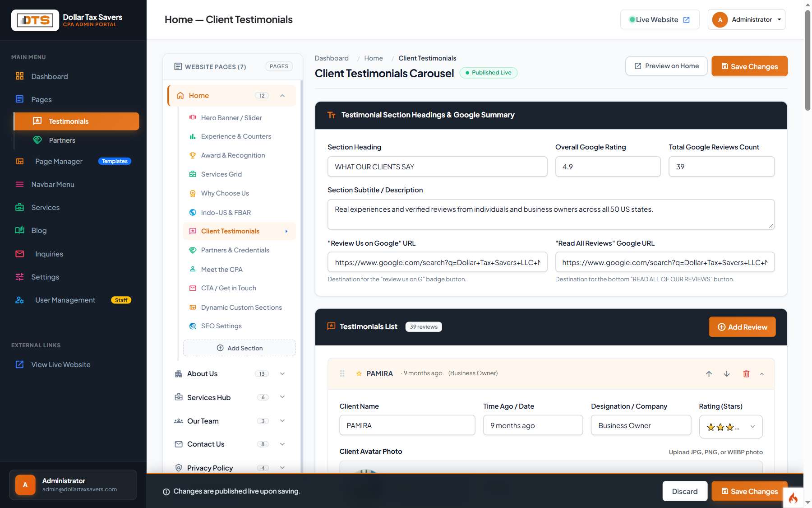Click the User Management icon
Screen dimensions: 812x508
19,300
